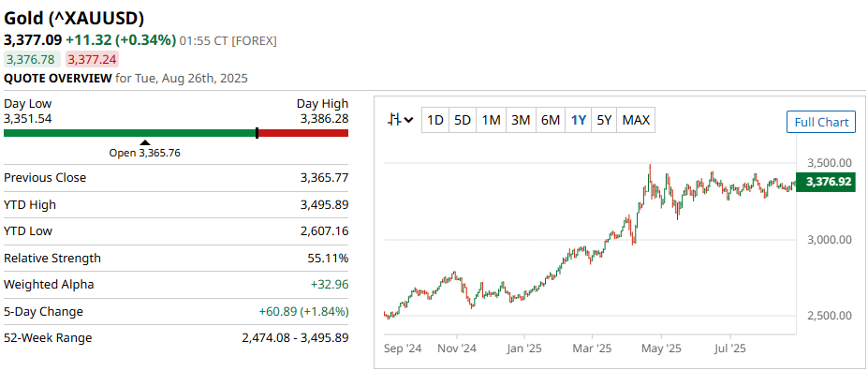The image size is (868, 371).
Task: Click the YTD High value 3,495.89
Action: tap(324, 205)
